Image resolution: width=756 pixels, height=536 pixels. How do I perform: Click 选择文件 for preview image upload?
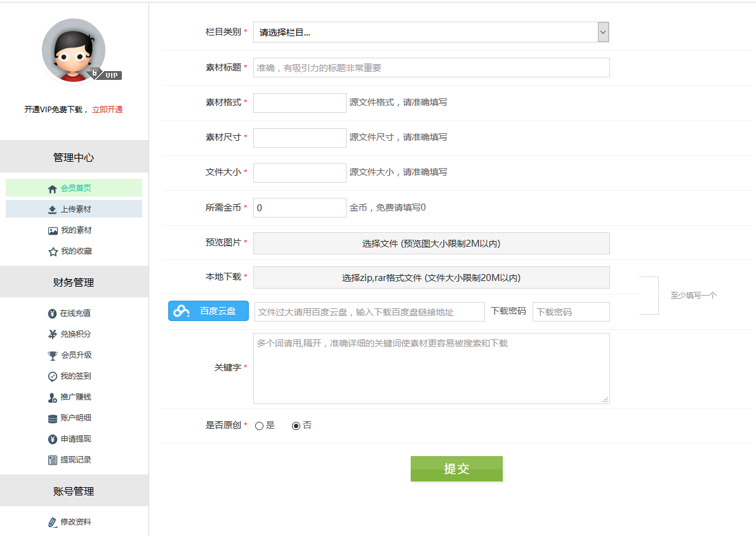pyautogui.click(x=431, y=243)
